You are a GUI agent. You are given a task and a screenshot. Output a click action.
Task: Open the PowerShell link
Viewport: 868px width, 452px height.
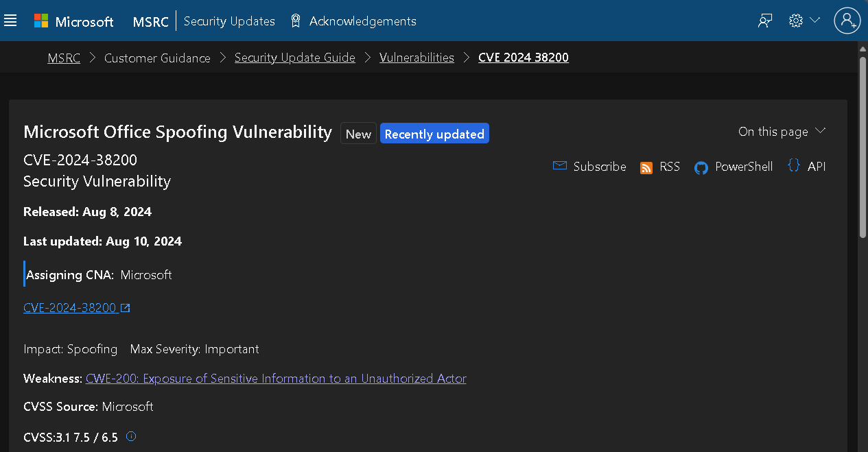click(744, 167)
